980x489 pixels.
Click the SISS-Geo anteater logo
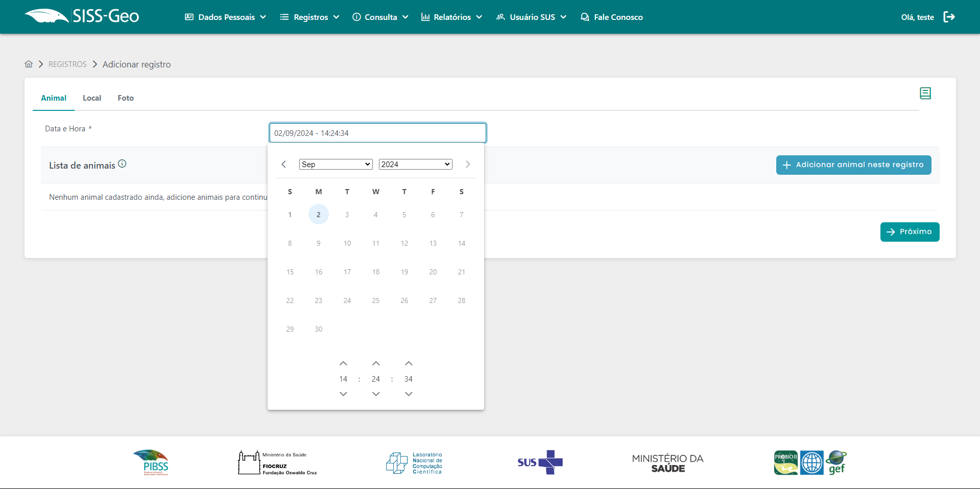tap(82, 16)
